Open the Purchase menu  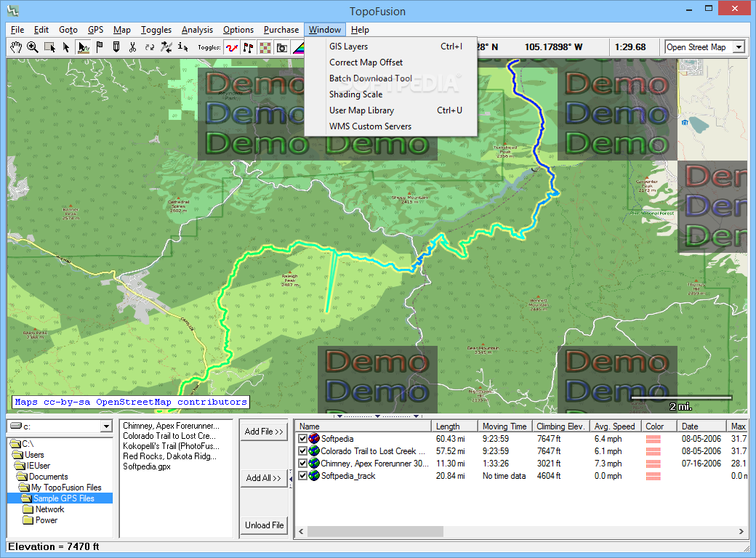click(281, 30)
